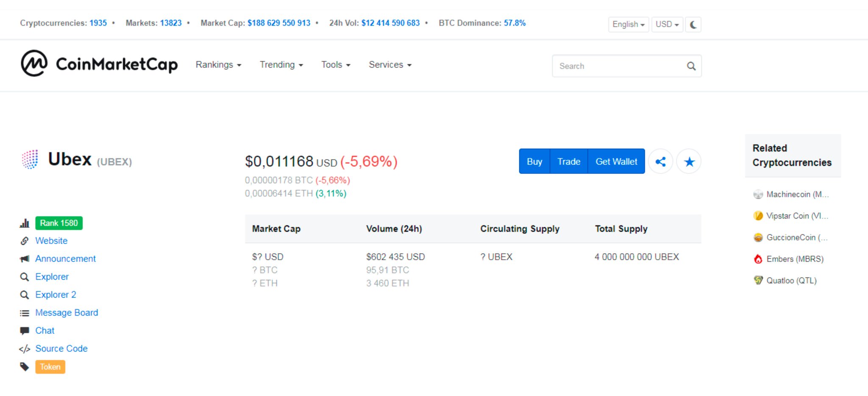The image size is (868, 396).
Task: Open the Source Code link
Action: pos(61,349)
